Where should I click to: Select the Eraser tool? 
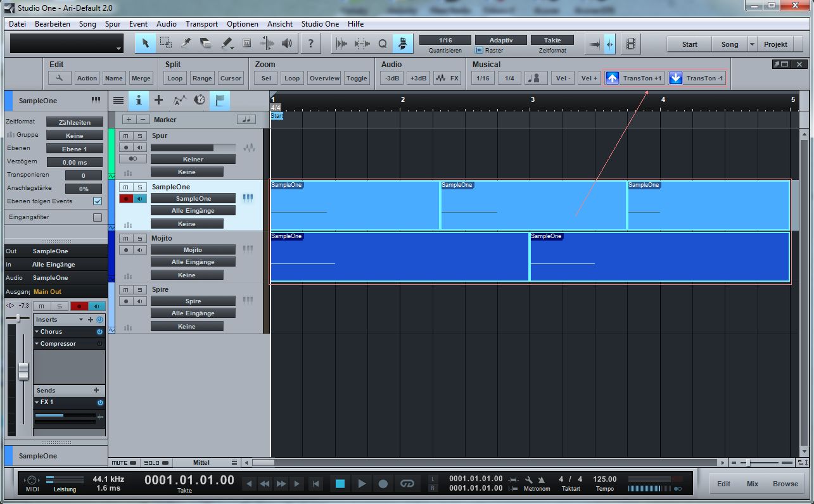coord(206,43)
